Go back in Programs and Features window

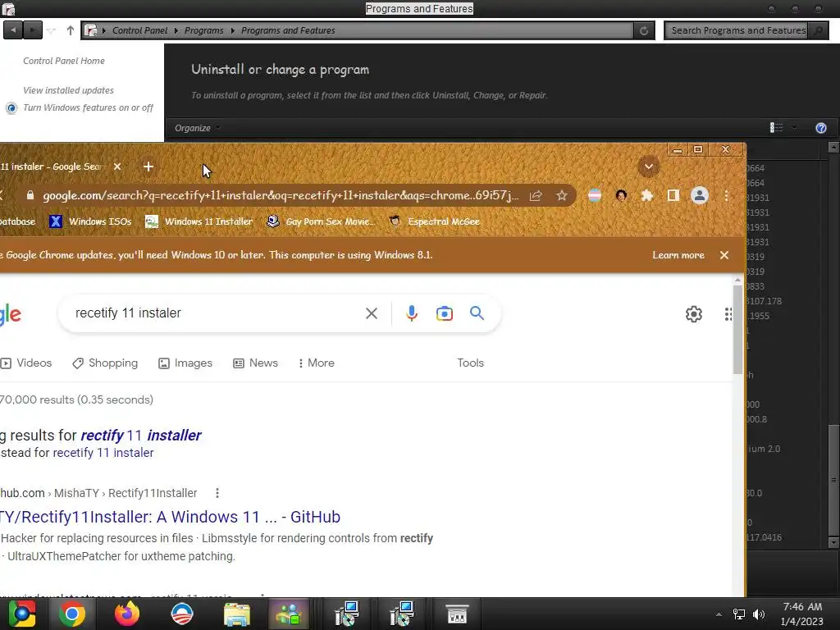pos(13,30)
